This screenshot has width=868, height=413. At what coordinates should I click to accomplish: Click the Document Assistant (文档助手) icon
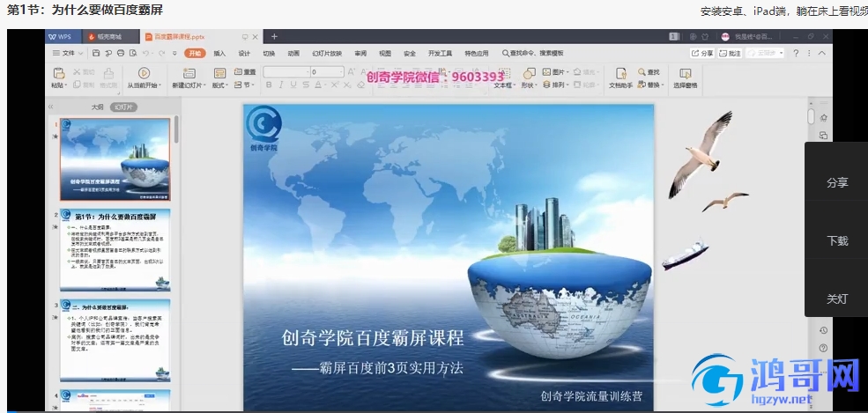[x=621, y=74]
